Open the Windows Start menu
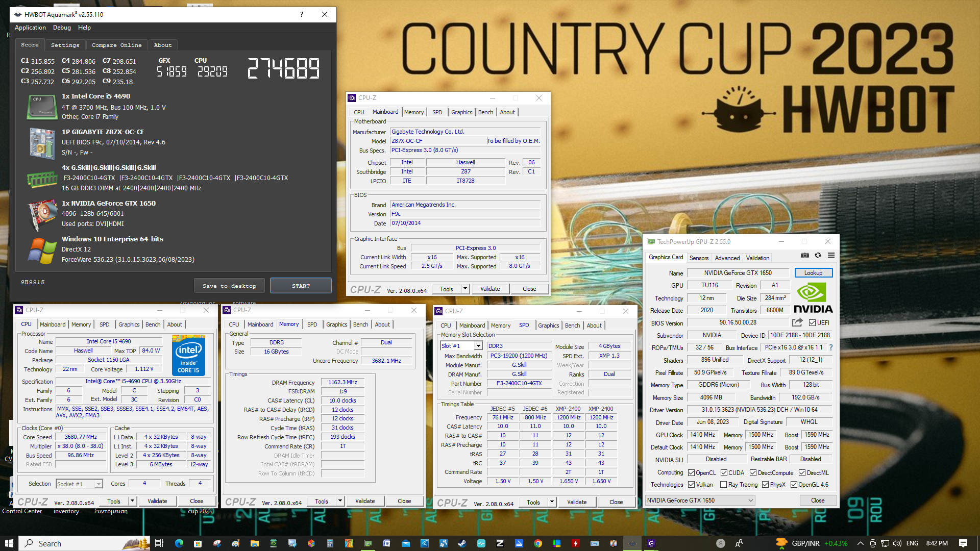This screenshot has width=980, height=551. [9, 543]
